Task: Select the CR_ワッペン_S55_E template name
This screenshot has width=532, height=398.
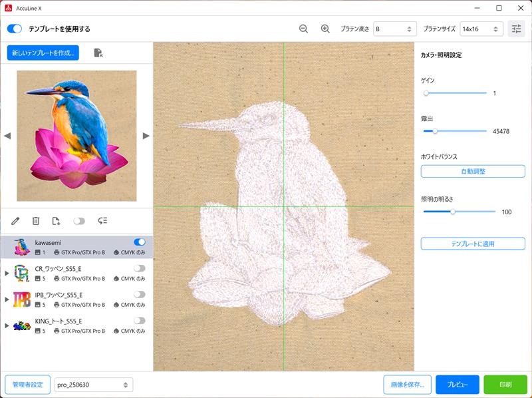Action: (58, 269)
